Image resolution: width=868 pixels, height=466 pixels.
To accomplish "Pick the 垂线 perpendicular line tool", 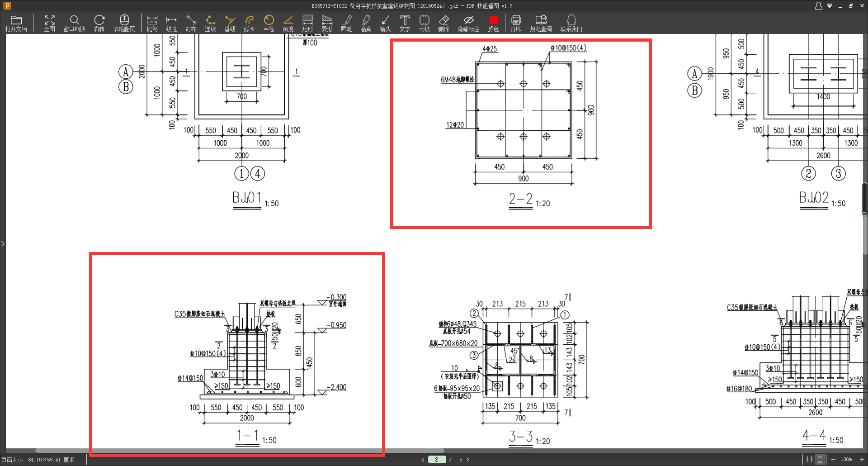I will click(230, 24).
